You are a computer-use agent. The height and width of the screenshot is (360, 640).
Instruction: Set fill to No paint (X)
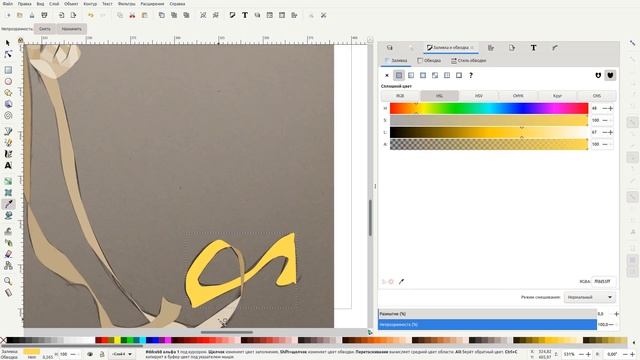coord(387,75)
